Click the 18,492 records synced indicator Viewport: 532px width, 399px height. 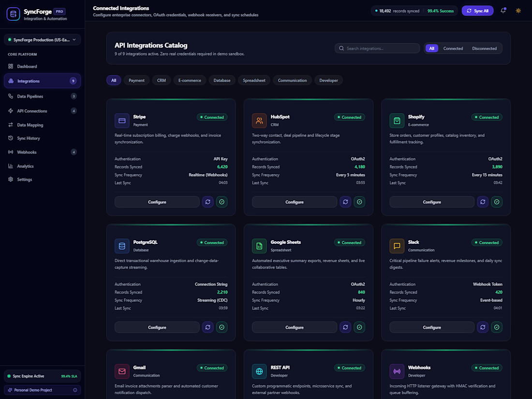coord(397,11)
